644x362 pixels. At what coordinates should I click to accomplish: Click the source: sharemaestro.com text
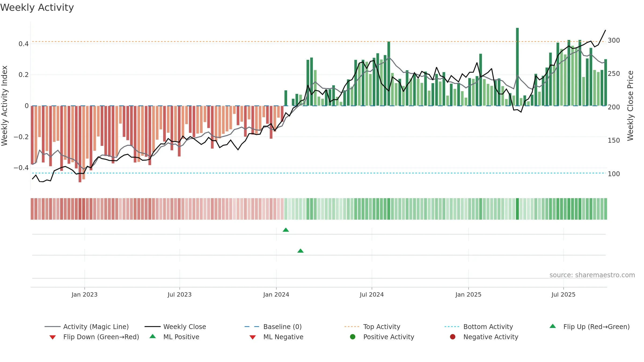tap(592, 275)
